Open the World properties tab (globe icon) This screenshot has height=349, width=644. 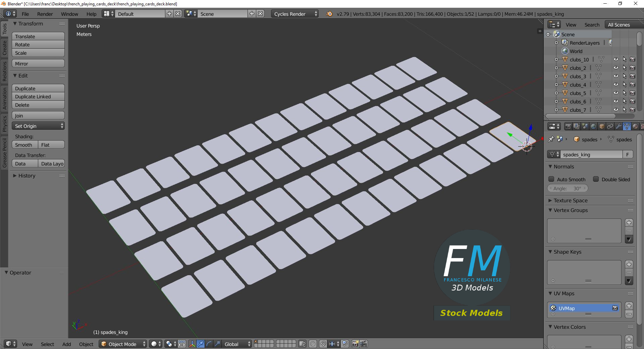click(x=593, y=126)
